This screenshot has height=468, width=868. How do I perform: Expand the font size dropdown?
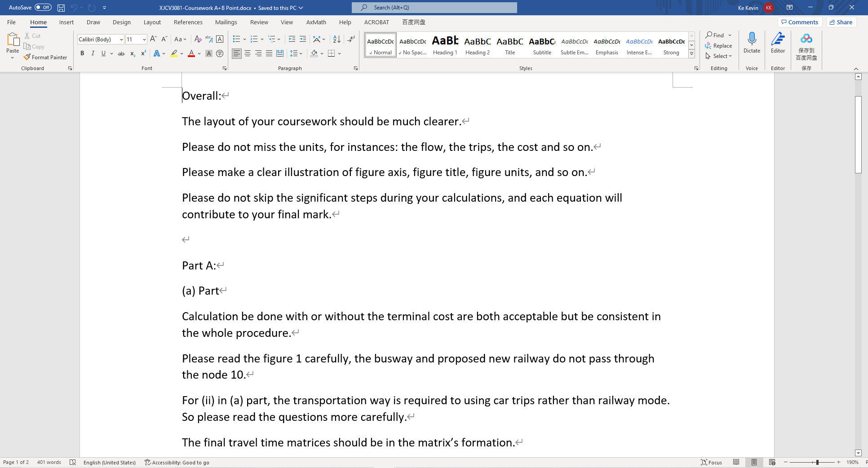click(x=144, y=40)
